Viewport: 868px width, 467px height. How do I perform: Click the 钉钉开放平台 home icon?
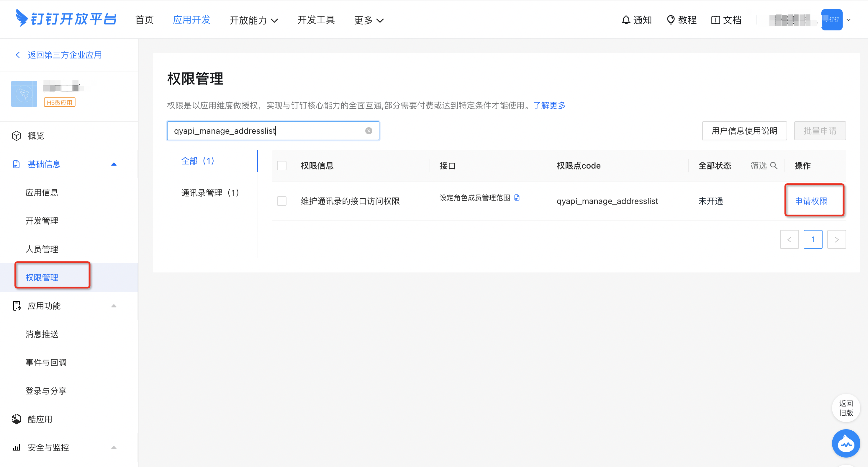[63, 17]
